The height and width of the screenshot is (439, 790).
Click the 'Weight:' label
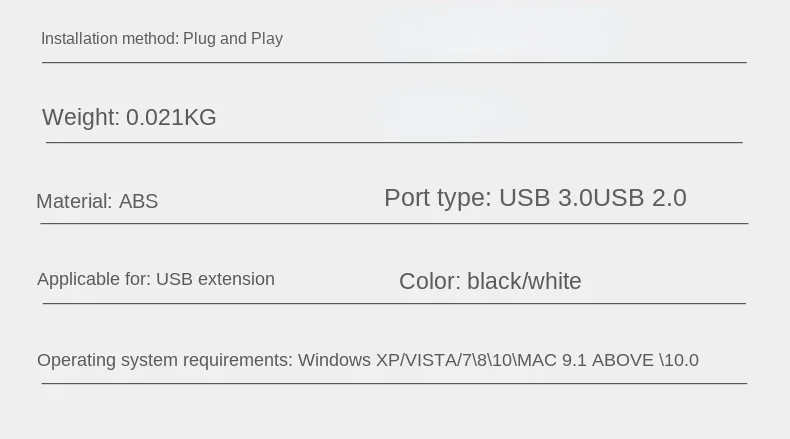(81, 118)
